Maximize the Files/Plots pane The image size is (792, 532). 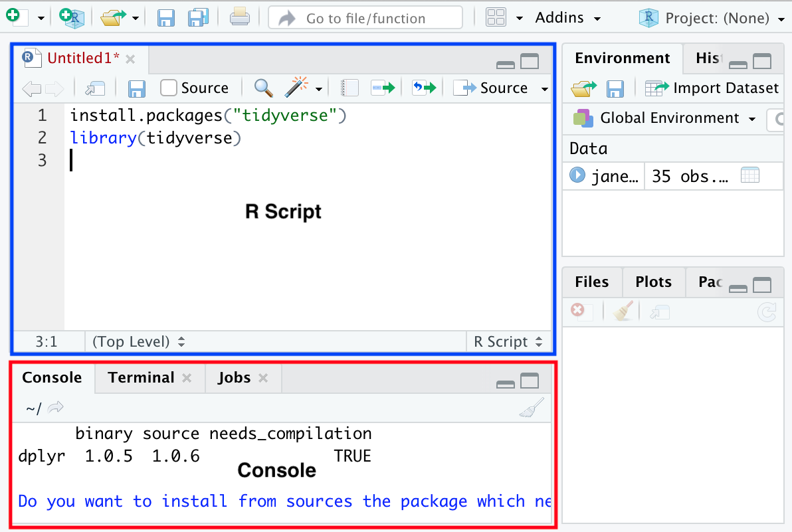(761, 285)
